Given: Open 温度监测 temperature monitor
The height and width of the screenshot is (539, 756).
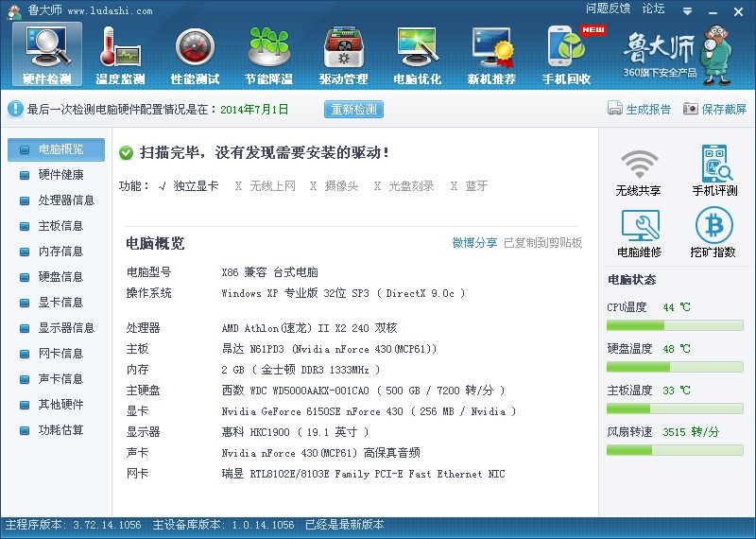Looking at the screenshot, I should 121,54.
